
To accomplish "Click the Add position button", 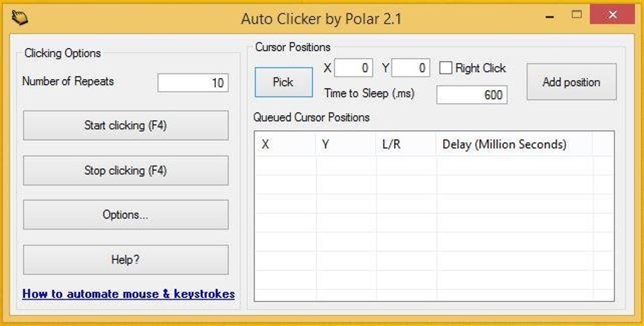I will [x=571, y=82].
